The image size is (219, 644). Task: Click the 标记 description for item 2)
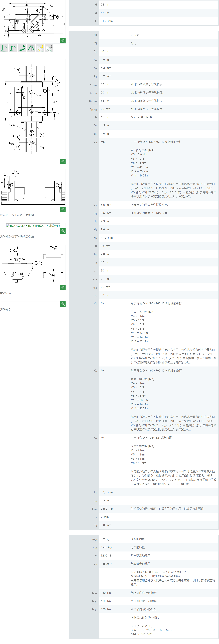(x=134, y=43)
